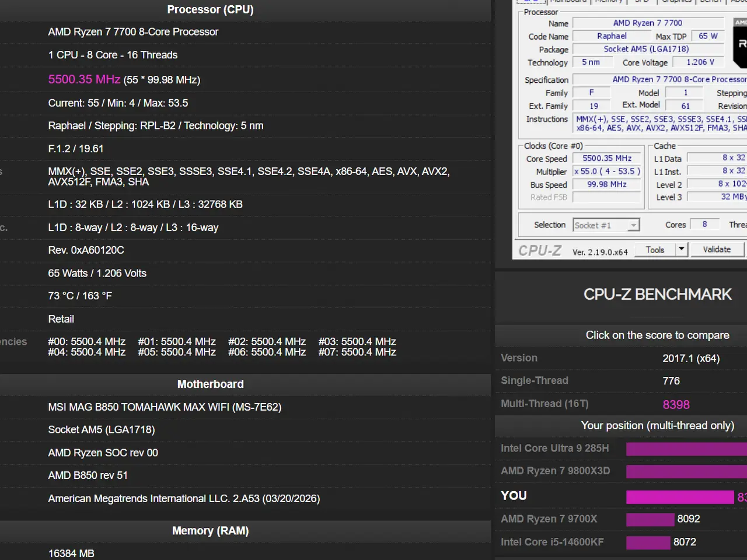Click the Model field showing 1
This screenshot has height=560, width=747.
pyautogui.click(x=685, y=93)
